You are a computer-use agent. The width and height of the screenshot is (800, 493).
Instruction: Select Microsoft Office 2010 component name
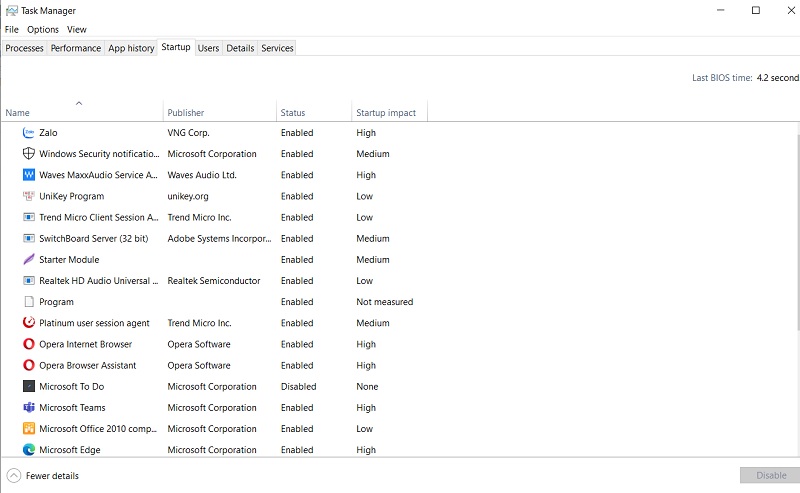coord(98,429)
